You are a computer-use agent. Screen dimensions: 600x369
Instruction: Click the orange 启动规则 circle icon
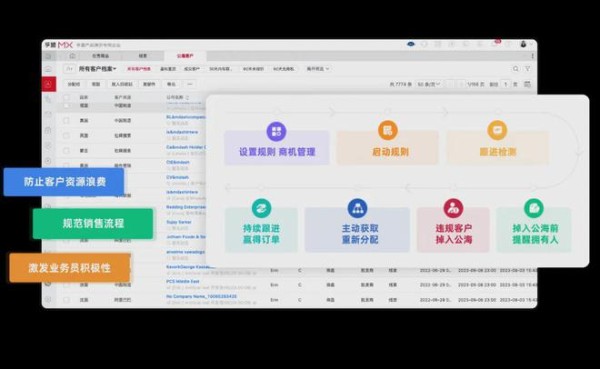pos(388,130)
